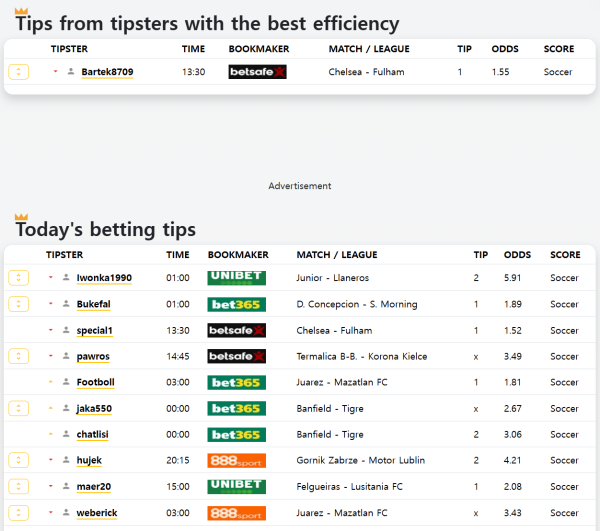Click the betsafe logo in Bartek8709's row
Viewport: 600px width, 531px height.
click(257, 72)
